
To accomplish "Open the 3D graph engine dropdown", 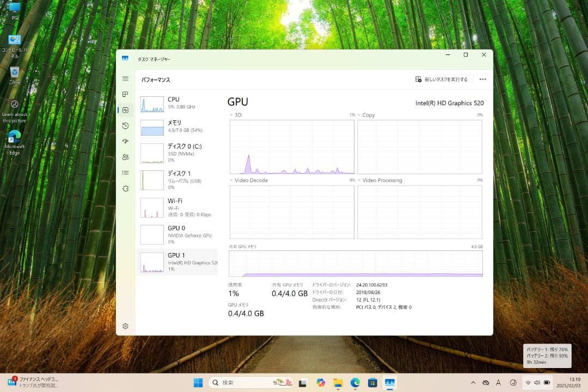I will 231,115.
